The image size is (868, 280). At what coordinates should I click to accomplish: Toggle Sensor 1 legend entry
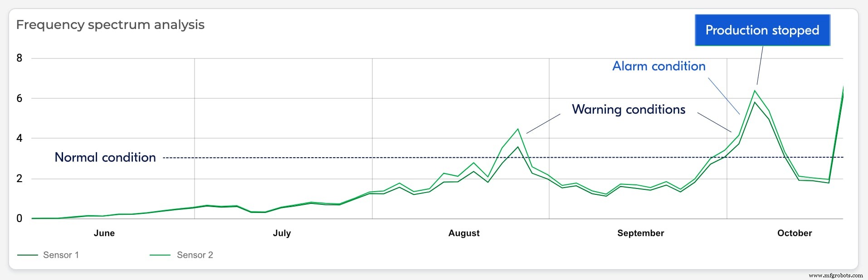pyautogui.click(x=61, y=255)
